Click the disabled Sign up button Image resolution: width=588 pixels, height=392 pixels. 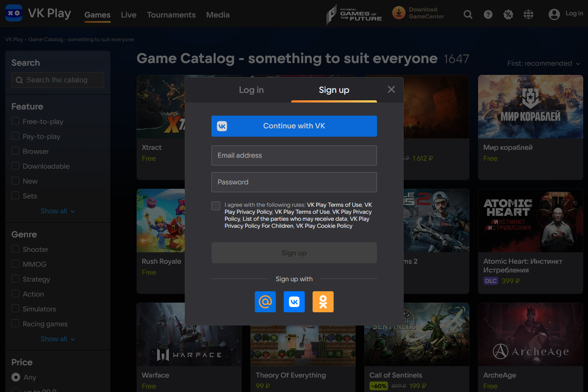(294, 253)
